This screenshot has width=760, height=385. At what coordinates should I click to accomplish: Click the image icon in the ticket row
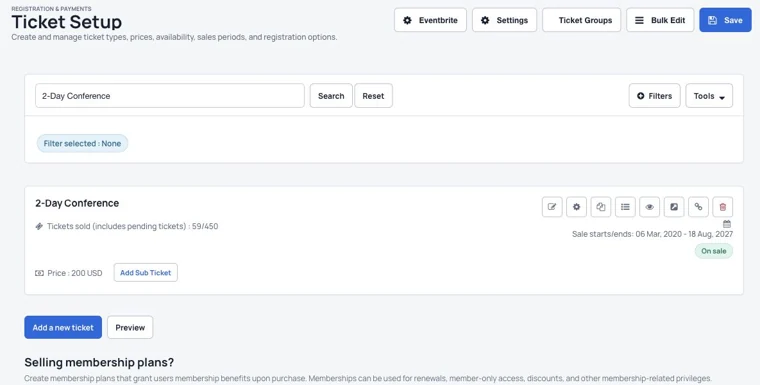coord(674,207)
